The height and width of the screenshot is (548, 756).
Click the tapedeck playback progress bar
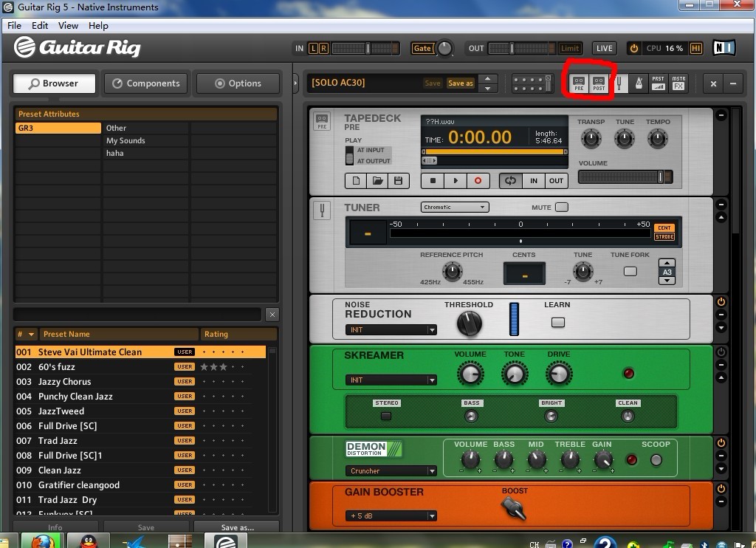coord(495,151)
